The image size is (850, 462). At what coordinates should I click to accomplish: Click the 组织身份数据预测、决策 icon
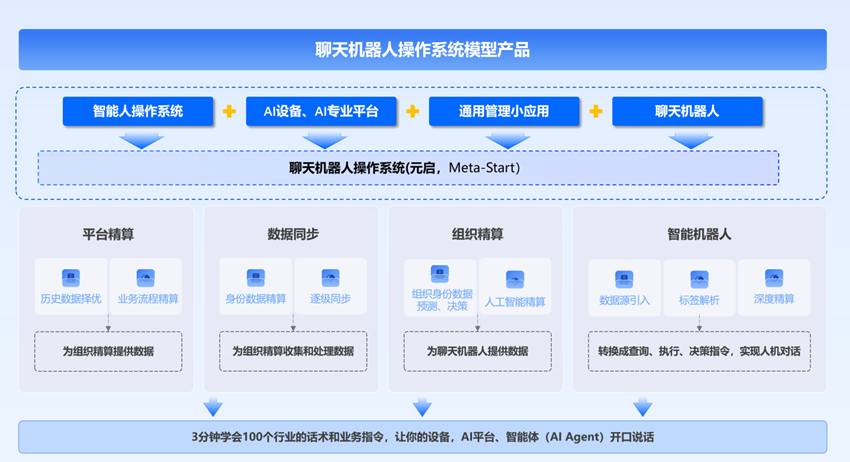[x=440, y=273]
